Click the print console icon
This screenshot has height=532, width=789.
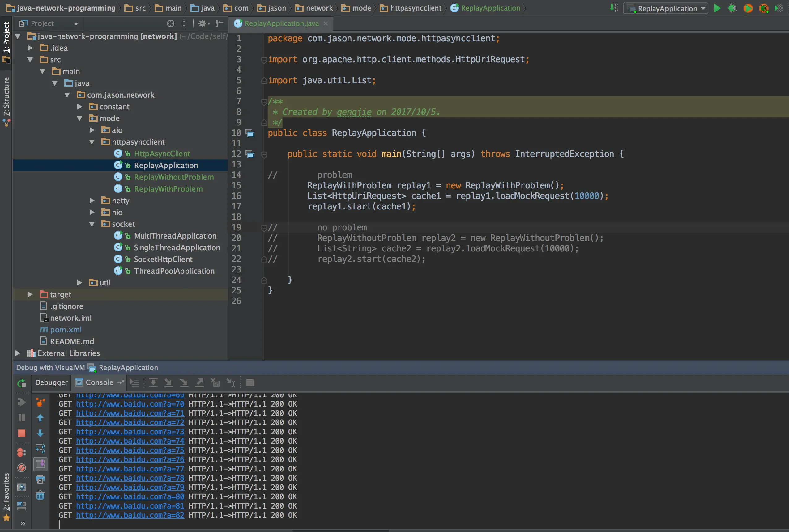[40, 479]
